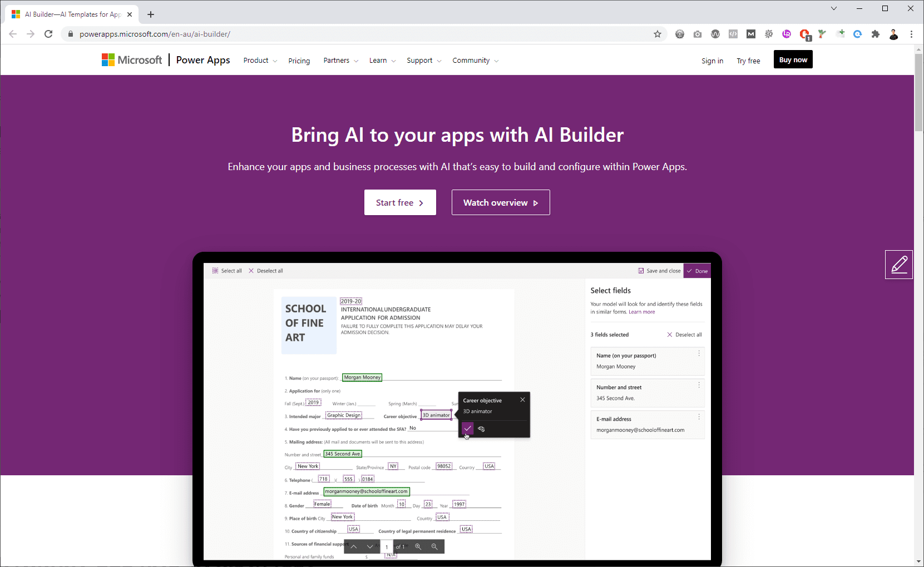Open options for E-mail address field
Viewport: 924px width, 567px height.
[x=699, y=416]
